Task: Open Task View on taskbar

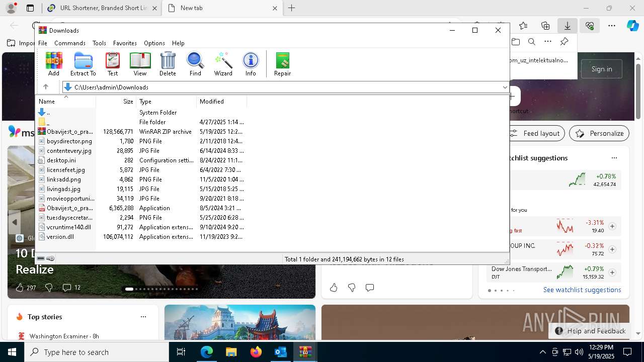Action: pos(181,352)
